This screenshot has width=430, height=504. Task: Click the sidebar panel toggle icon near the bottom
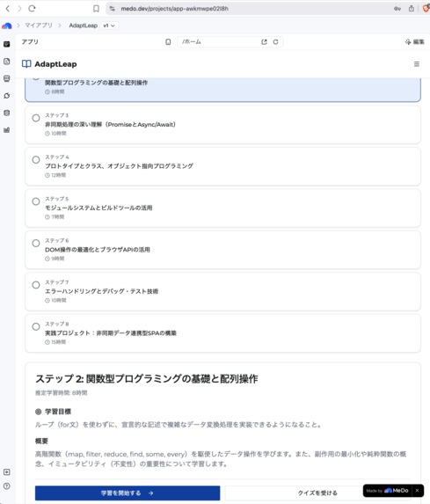pyautogui.click(x=6, y=471)
